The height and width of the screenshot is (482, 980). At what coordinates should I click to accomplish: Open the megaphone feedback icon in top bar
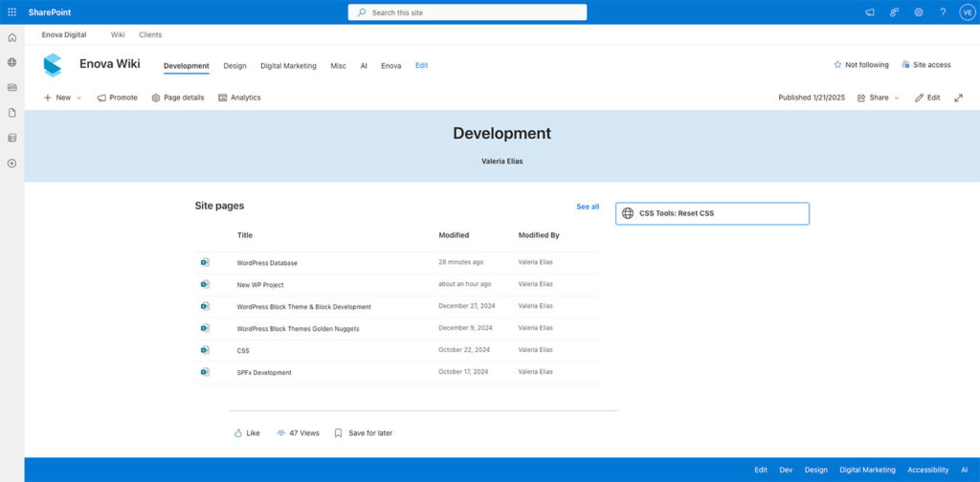869,11
